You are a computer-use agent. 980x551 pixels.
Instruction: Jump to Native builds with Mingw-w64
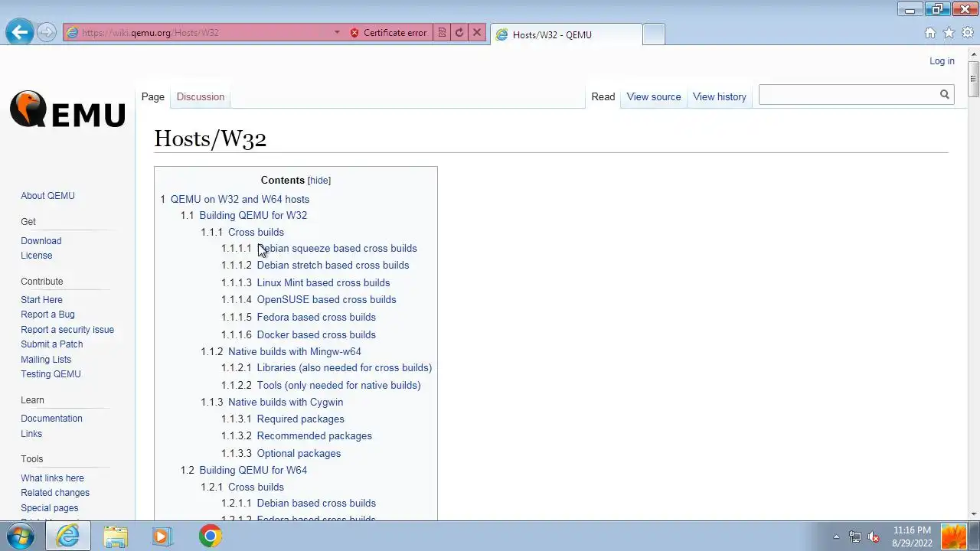tap(295, 352)
